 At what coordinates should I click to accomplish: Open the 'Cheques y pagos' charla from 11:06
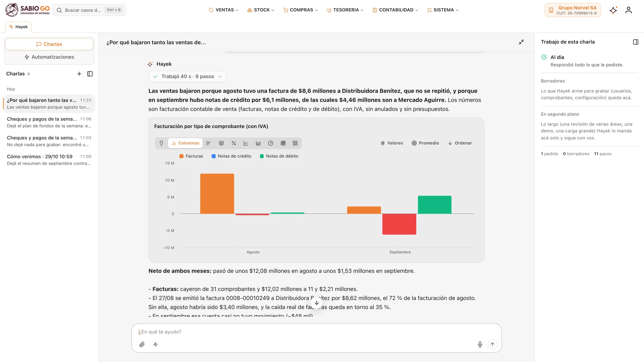(49, 122)
